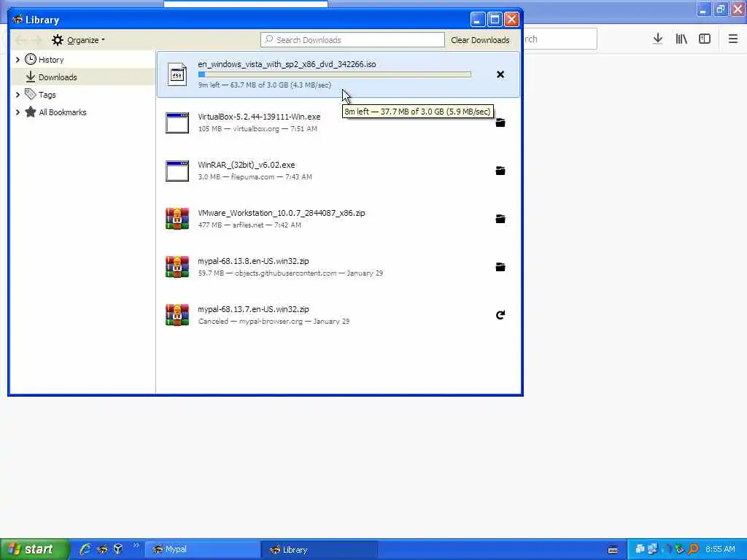Click the magnifier icon in system tray
747x560 pixels.
click(x=694, y=549)
